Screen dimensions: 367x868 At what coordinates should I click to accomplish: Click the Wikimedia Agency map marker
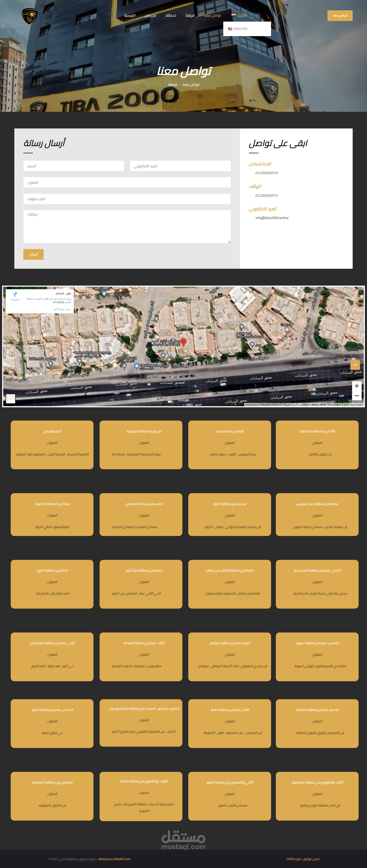(50, 364)
